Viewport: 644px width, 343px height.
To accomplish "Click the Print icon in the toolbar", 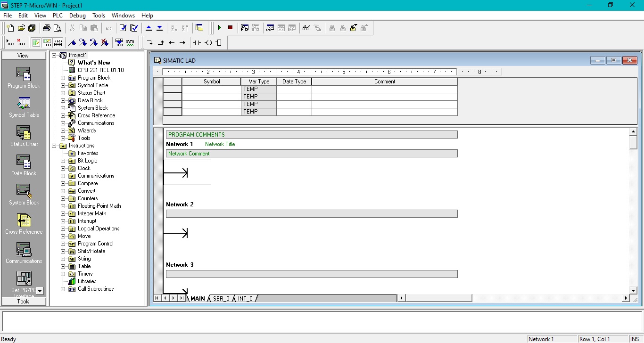I will click(x=47, y=28).
